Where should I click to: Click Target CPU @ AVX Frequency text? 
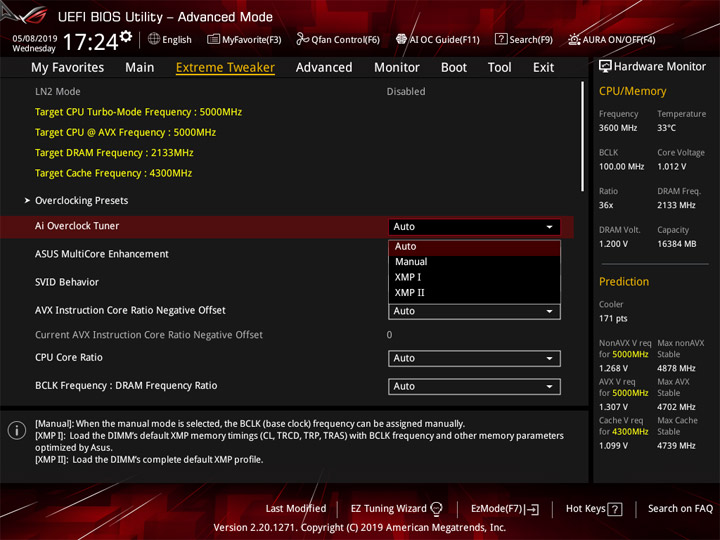[x=125, y=132]
